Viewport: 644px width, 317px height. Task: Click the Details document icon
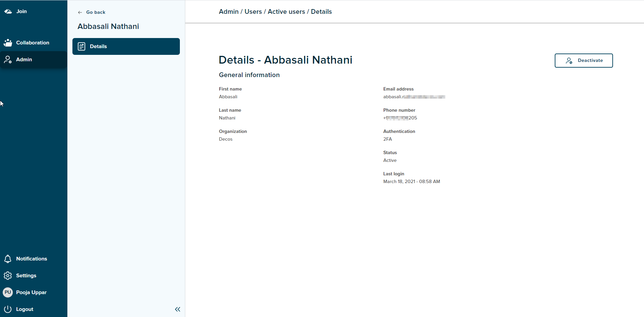[x=82, y=46]
